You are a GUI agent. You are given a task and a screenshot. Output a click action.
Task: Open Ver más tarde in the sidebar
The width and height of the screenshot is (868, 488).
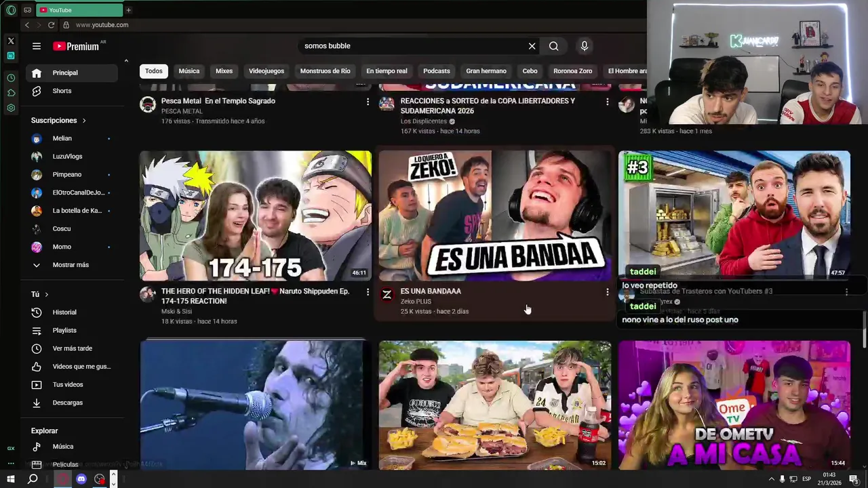click(x=72, y=348)
